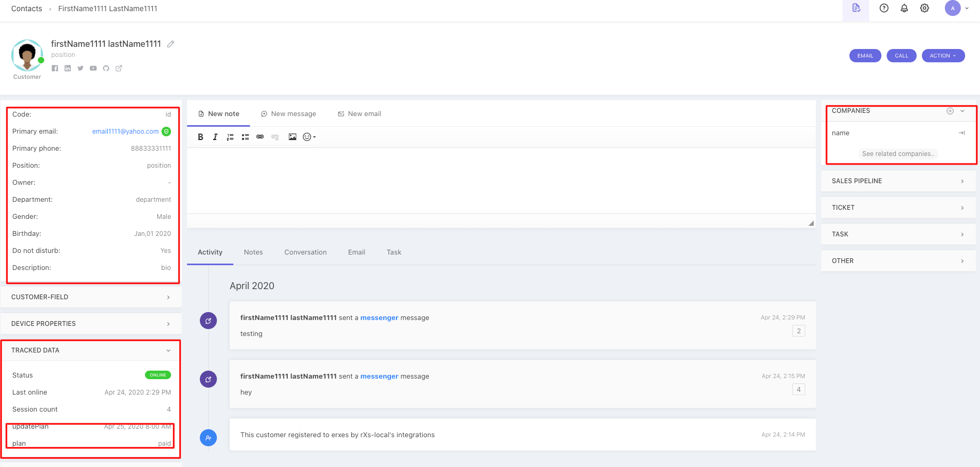This screenshot has width=980, height=467.
Task: Click the user avatar labeled A
Action: pos(953,8)
